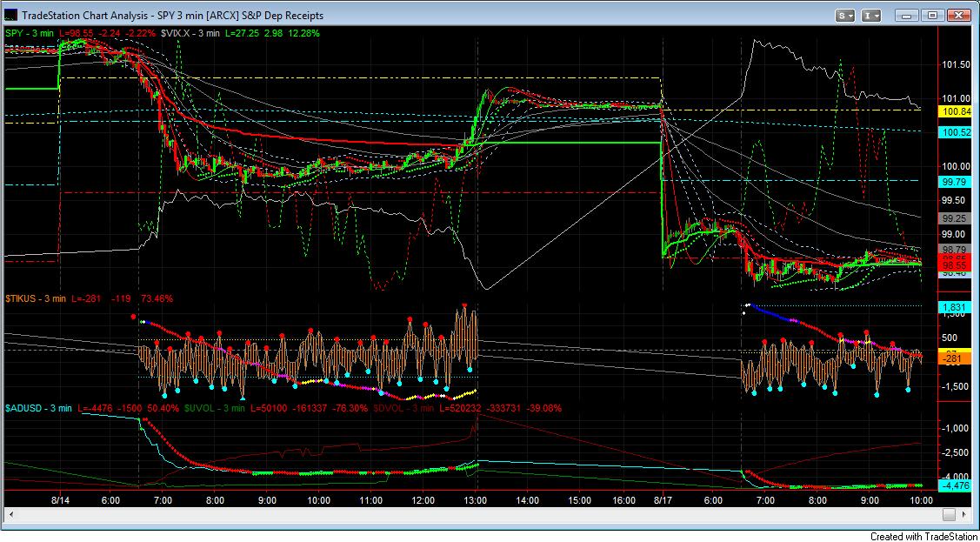Click the '$TIKUS - 3 min' subgraph label
980x542 pixels.
pyautogui.click(x=36, y=298)
